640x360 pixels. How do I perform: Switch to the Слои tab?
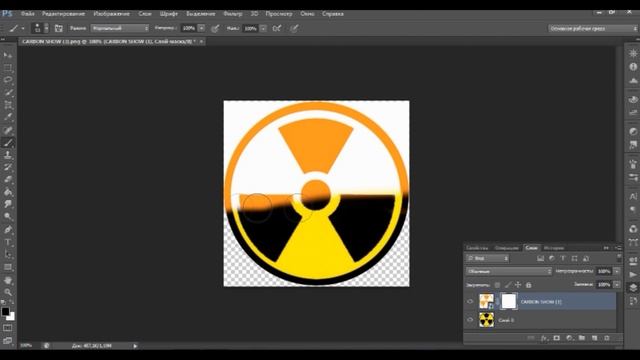tap(531, 248)
